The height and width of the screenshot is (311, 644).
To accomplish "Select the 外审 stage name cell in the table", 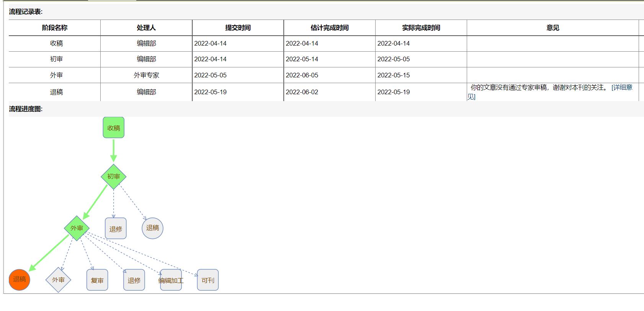I will point(55,75).
